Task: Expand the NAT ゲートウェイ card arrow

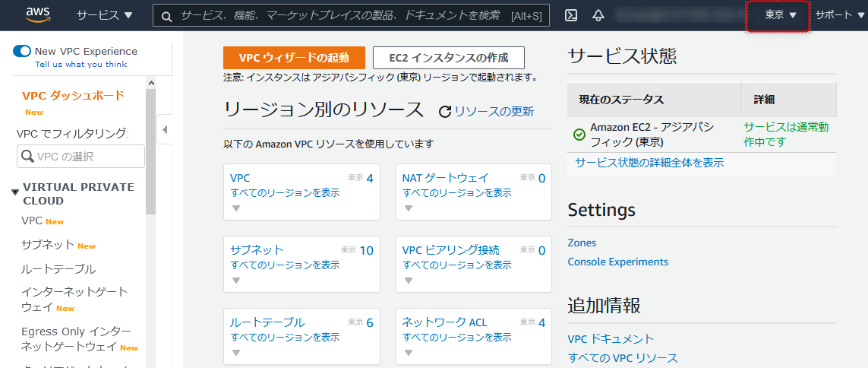Action: click(x=408, y=208)
